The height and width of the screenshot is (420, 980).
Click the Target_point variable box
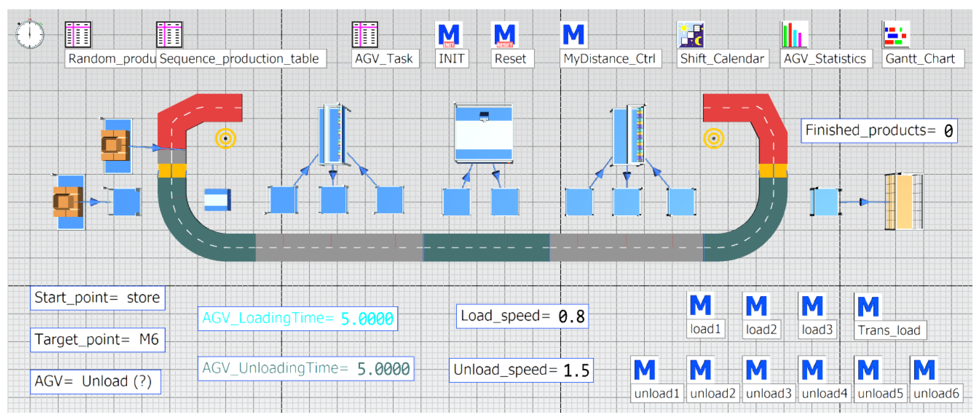[x=98, y=340]
